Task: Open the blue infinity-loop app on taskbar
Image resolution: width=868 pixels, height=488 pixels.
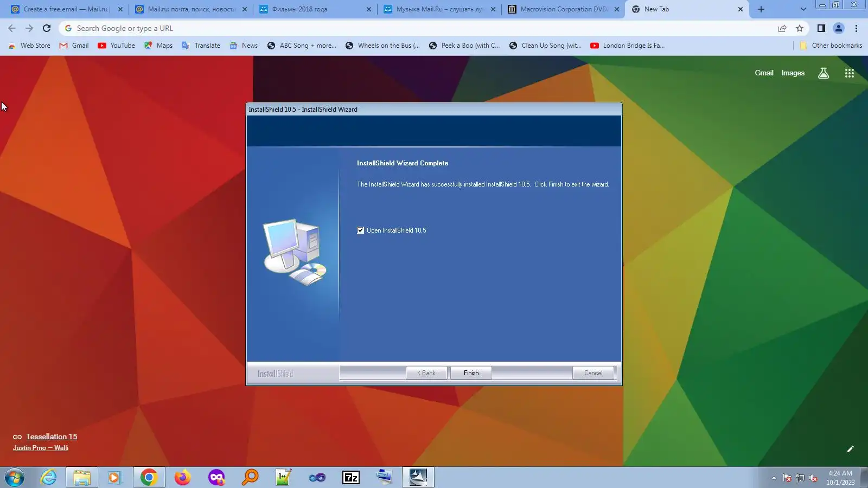Action: pos(317,477)
